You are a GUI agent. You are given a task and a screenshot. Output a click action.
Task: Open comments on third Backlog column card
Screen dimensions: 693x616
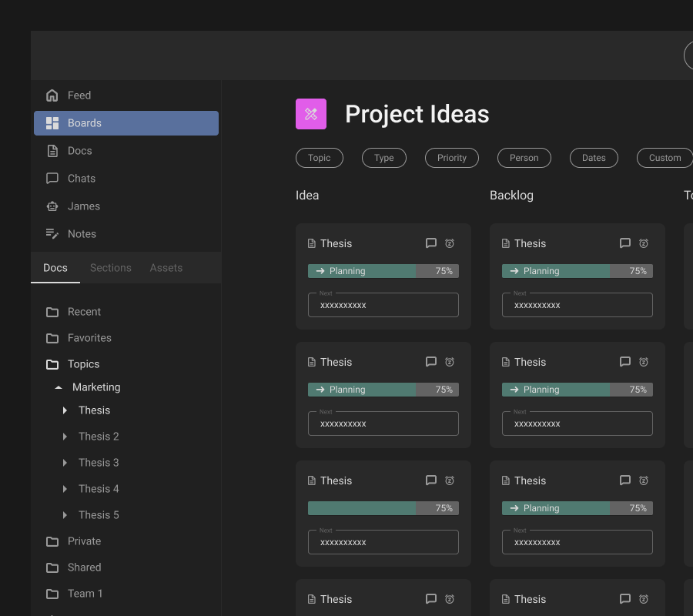(625, 480)
